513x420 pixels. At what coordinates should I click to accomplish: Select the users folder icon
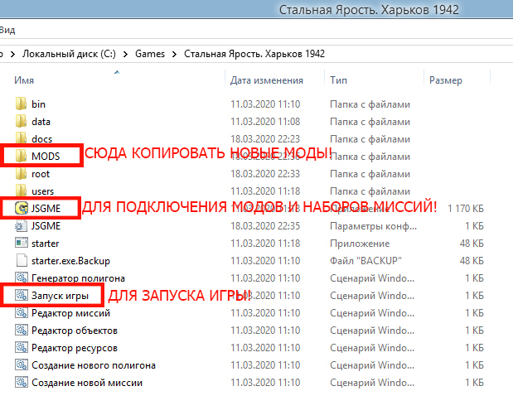[21, 191]
